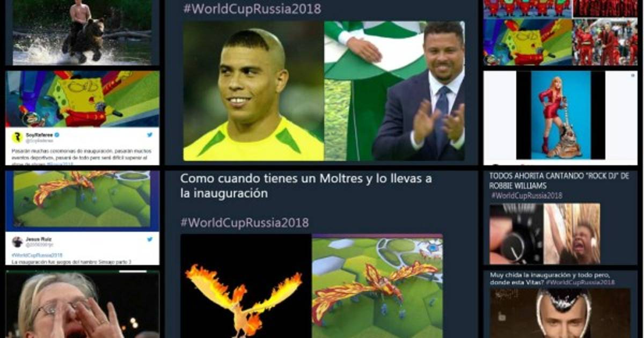Viewport: 644px width, 338px height.
Task: Open the #WorldCupRussia2018 hashtag above Ronaldo photos
Action: (x=252, y=9)
